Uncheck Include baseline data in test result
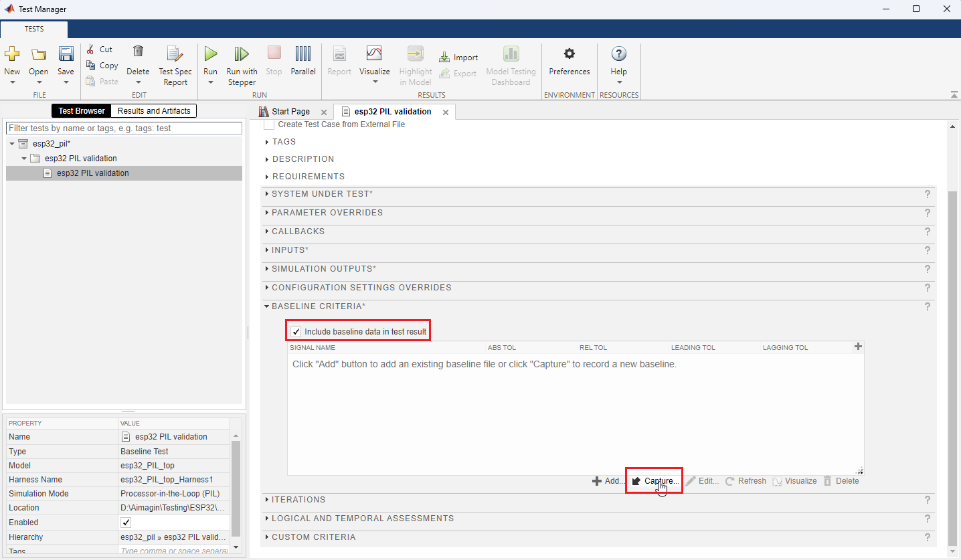The image size is (961, 560). tap(296, 331)
